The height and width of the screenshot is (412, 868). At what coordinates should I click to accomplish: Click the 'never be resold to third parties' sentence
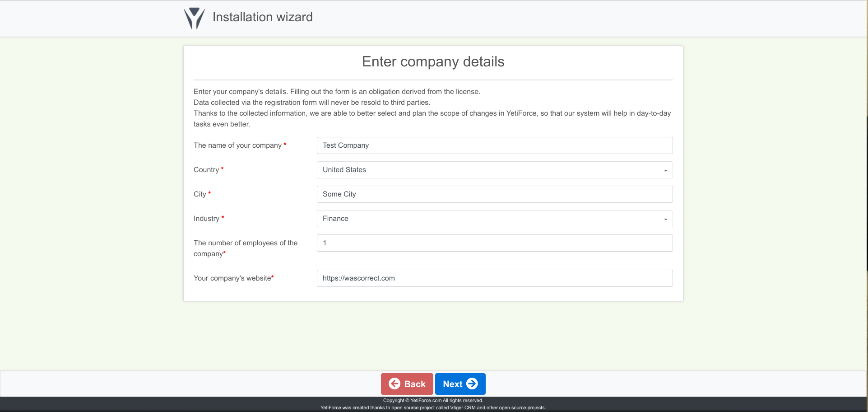(312, 103)
